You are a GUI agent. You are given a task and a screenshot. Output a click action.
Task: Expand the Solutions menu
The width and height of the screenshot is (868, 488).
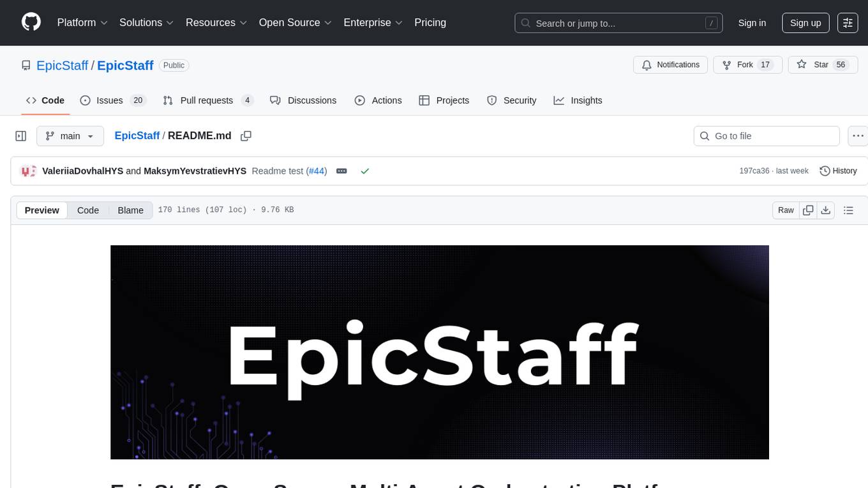click(147, 22)
